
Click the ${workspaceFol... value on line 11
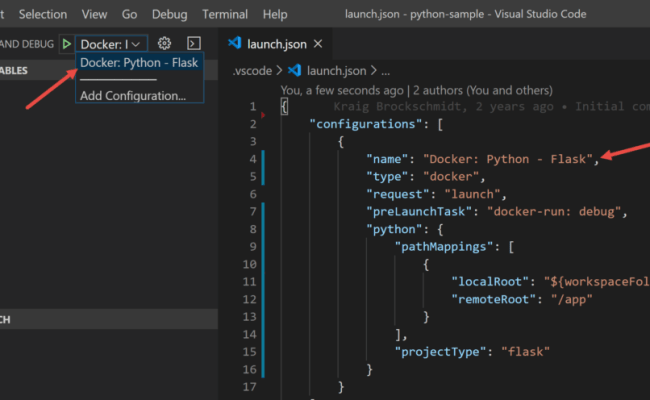[597, 282]
